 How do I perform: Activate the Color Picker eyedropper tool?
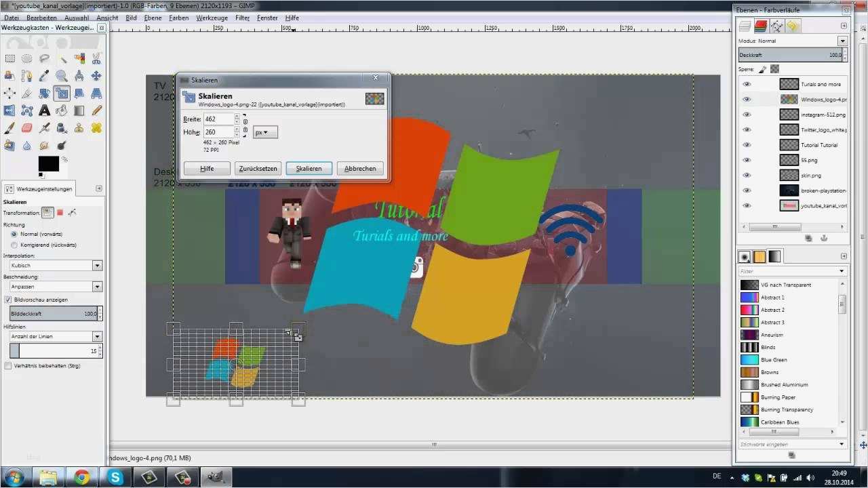[x=44, y=76]
